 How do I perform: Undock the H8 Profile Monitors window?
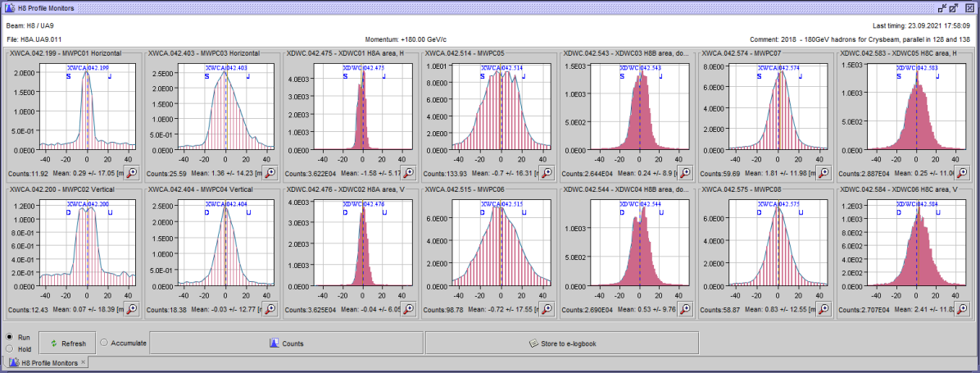click(955, 7)
